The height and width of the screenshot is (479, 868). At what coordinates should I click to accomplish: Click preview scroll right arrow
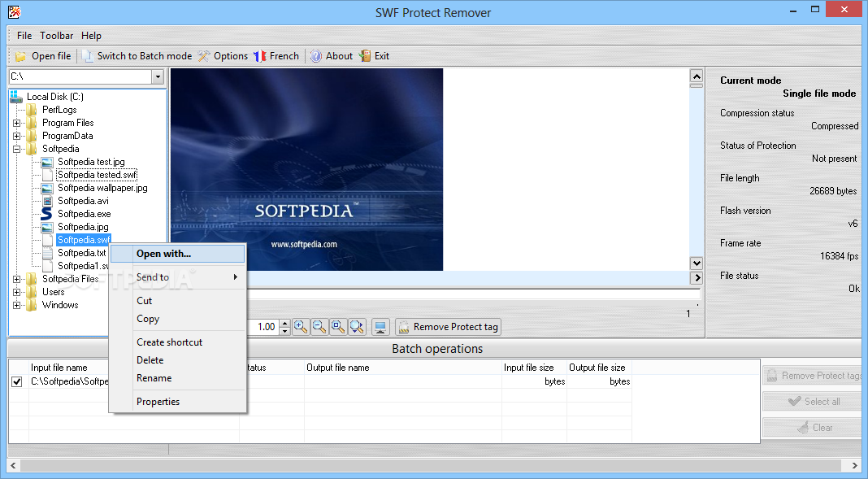click(x=697, y=277)
